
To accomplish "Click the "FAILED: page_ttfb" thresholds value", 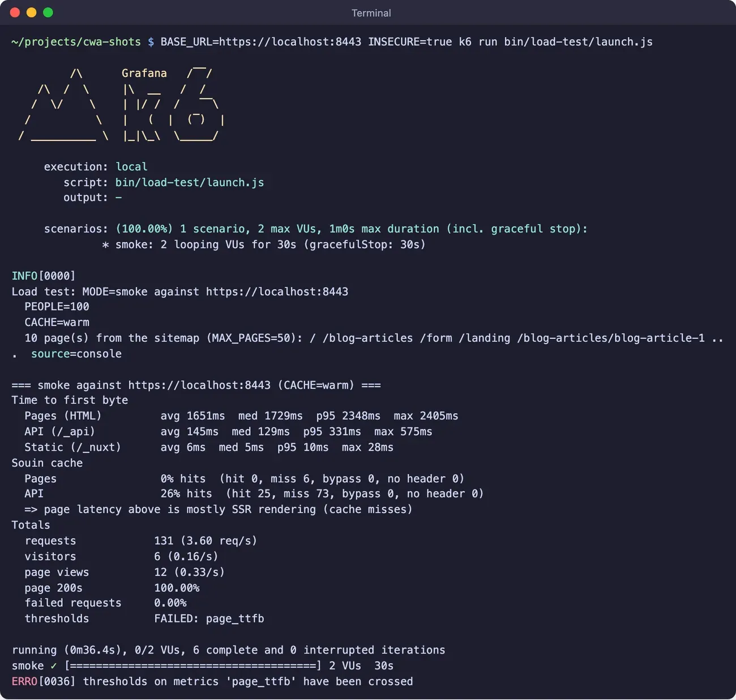I will [209, 619].
